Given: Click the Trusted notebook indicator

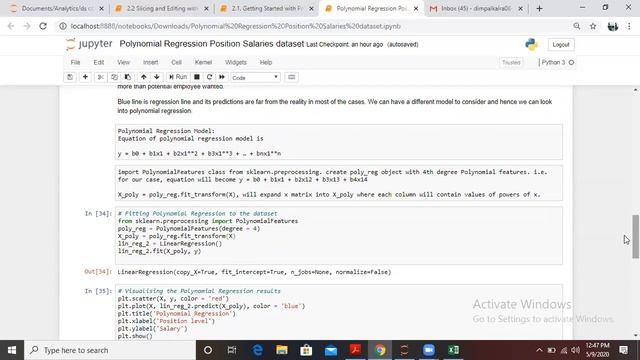Looking at the screenshot, I should 511,62.
